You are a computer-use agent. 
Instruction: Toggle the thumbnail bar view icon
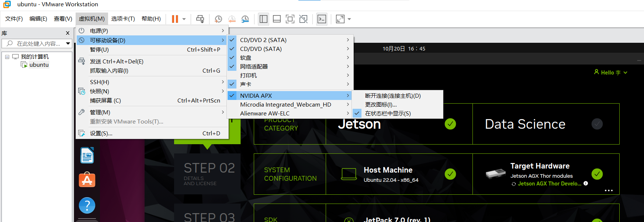tap(277, 19)
